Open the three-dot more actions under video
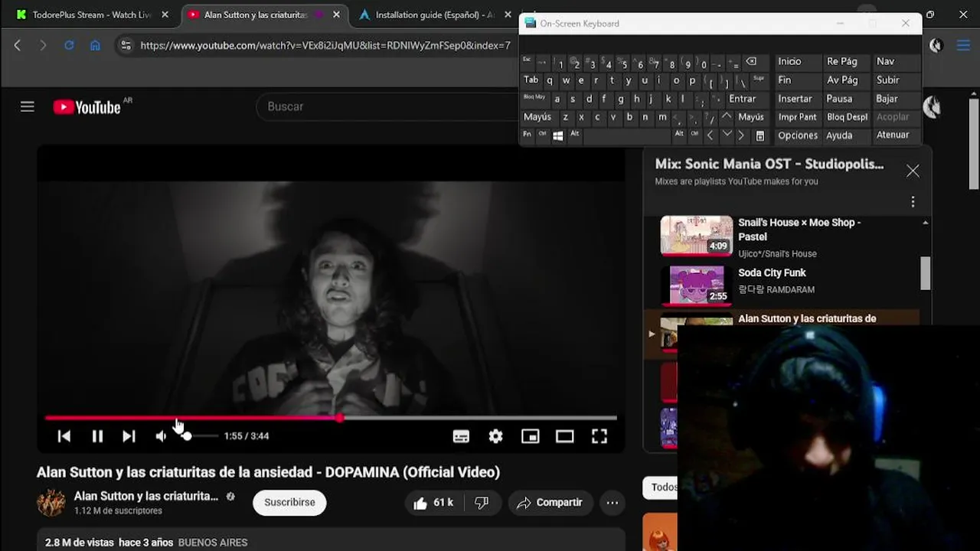 pyautogui.click(x=612, y=503)
